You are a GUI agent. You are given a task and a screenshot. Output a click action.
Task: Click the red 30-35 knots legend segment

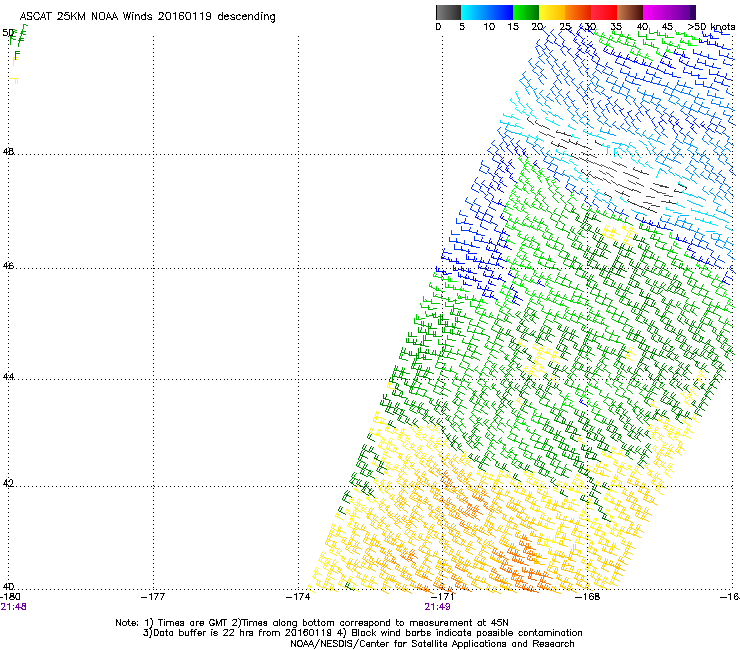pos(604,12)
